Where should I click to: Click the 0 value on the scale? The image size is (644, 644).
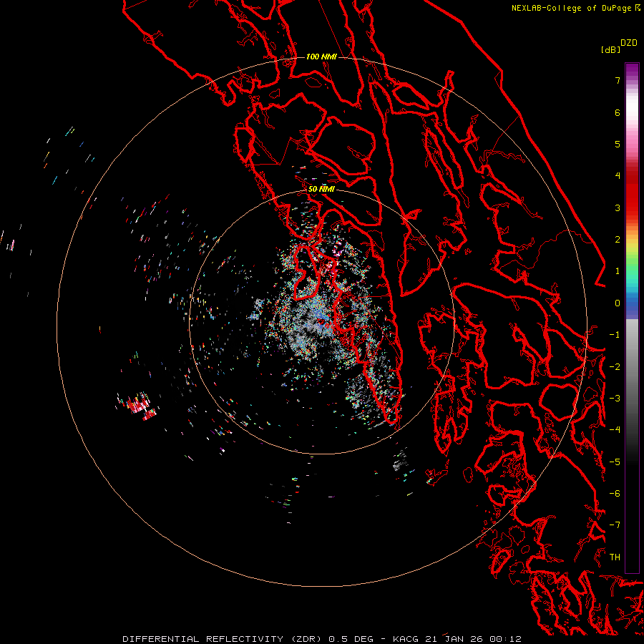tap(618, 303)
